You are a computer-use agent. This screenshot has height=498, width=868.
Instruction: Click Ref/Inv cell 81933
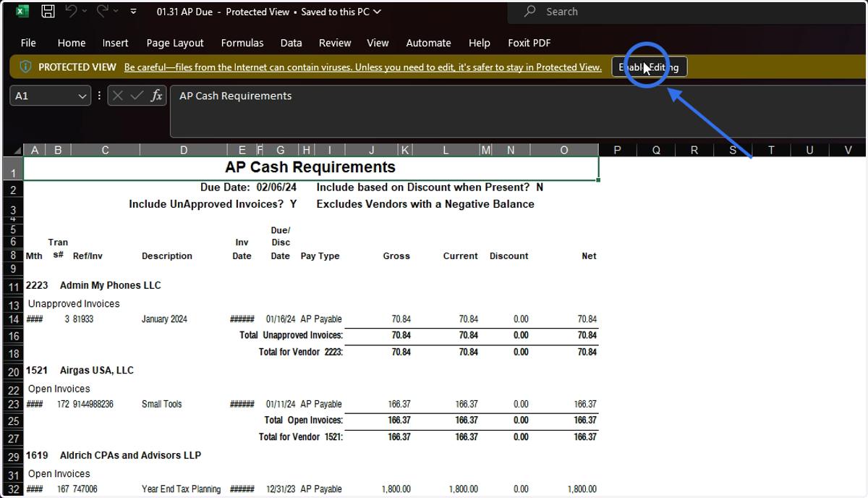tap(83, 319)
